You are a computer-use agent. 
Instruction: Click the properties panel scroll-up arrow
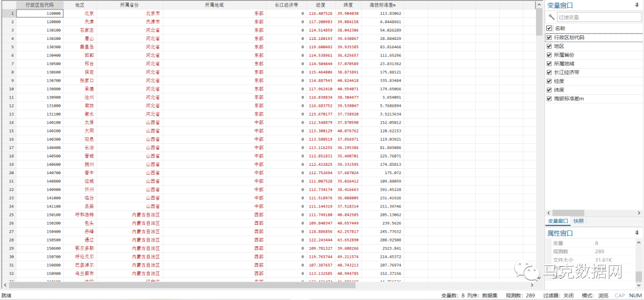click(638, 243)
